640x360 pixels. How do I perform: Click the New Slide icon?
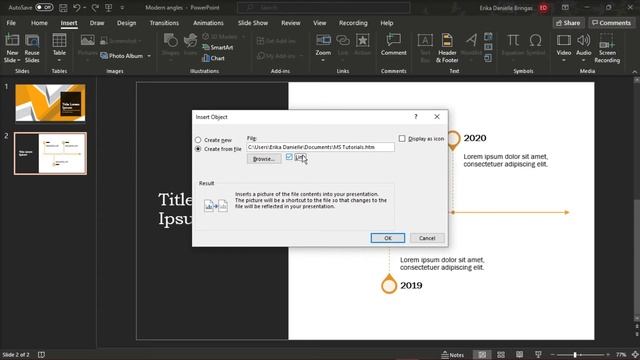pos(12,41)
